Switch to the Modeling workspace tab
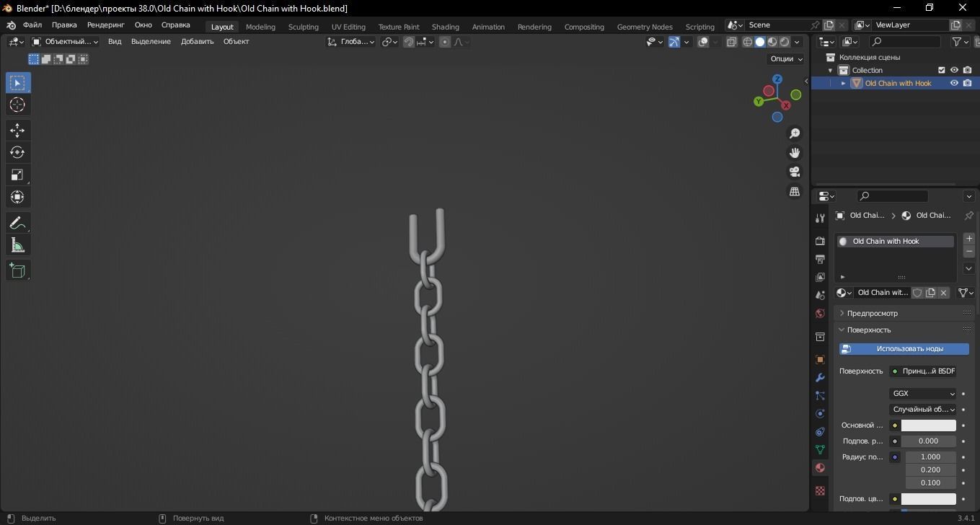This screenshot has width=980, height=525. (260, 27)
